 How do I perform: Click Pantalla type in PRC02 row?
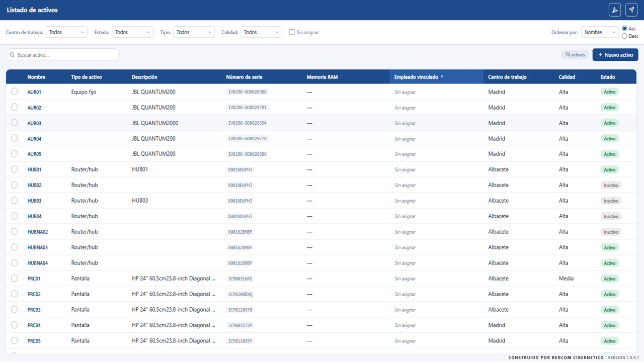[80, 294]
